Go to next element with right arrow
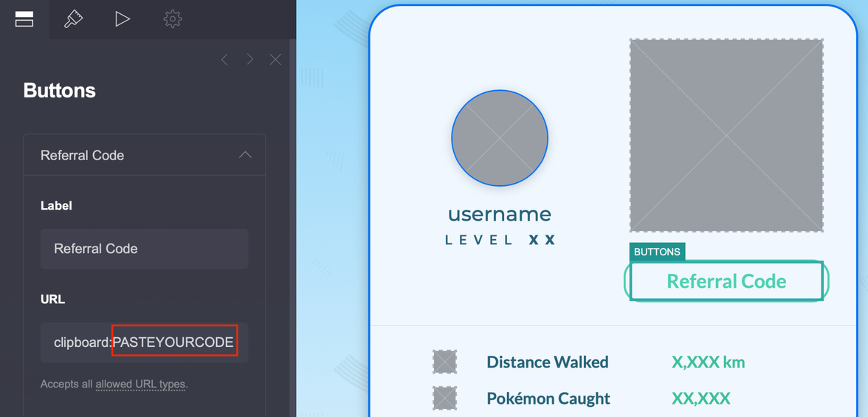The height and width of the screenshot is (417, 868). pos(250,59)
